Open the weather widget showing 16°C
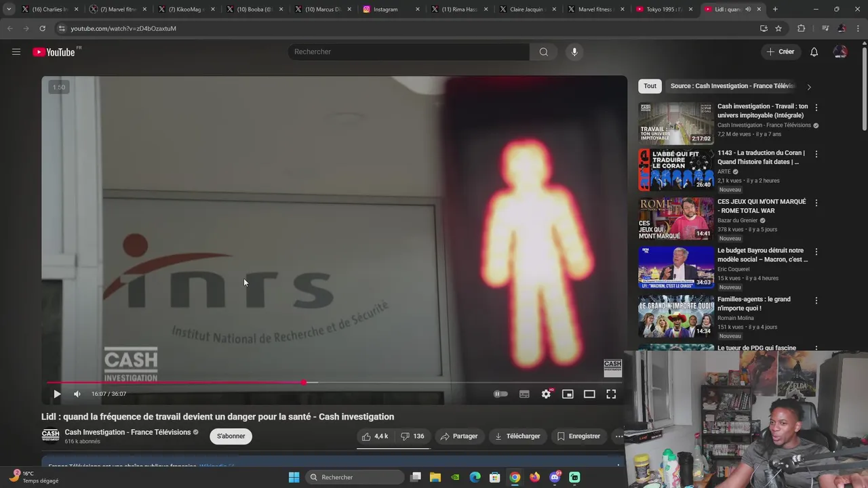Image resolution: width=868 pixels, height=488 pixels. (35, 477)
